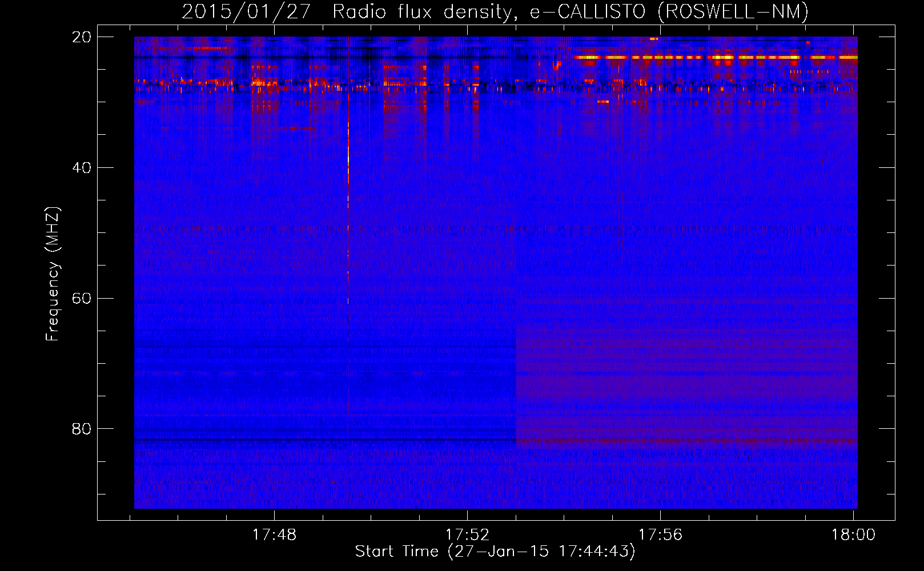Screen dimensions: 924x571
Task: Select the 40 frequency tick label
Action: click(82, 168)
